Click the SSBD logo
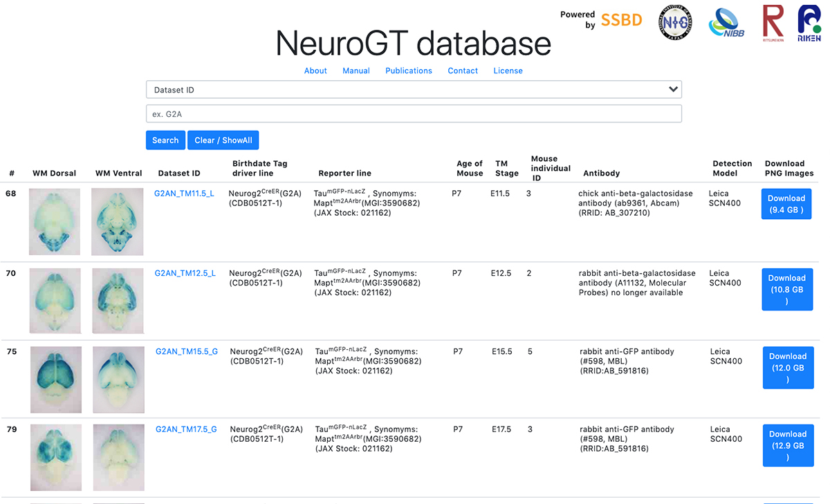The height and width of the screenshot is (504, 830). (x=621, y=20)
